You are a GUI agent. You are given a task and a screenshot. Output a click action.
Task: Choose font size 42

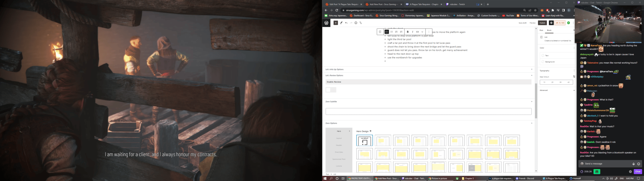[569, 82]
